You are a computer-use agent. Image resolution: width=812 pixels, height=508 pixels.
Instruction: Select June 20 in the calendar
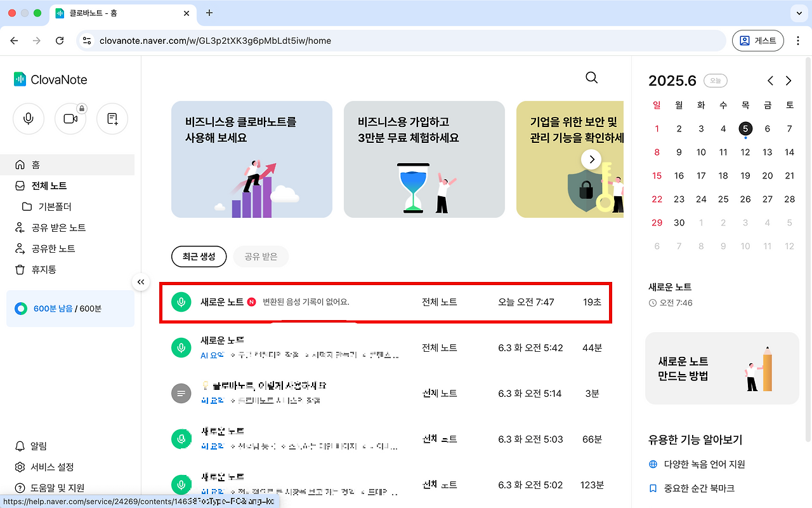(x=767, y=175)
